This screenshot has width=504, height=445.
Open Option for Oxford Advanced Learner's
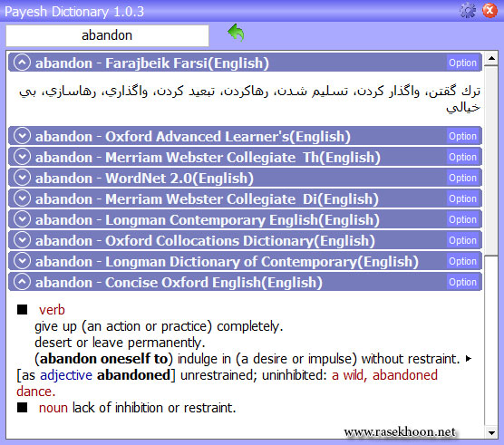(x=462, y=136)
